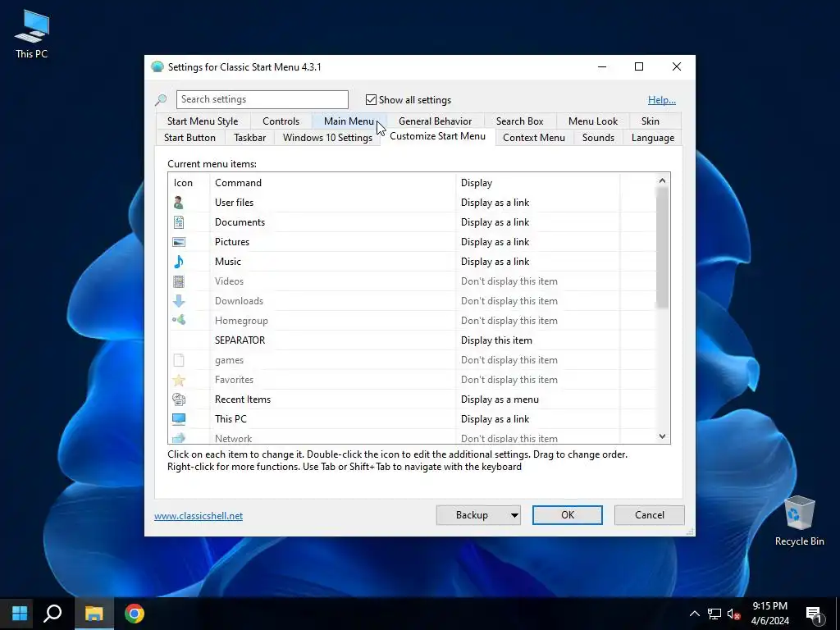Click the magnifier icon beside Search settings
Viewport: 840px width, 630px height.
[161, 99]
